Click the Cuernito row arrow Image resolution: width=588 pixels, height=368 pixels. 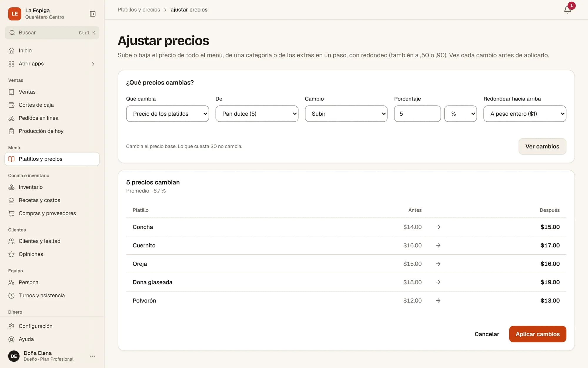pyautogui.click(x=438, y=245)
